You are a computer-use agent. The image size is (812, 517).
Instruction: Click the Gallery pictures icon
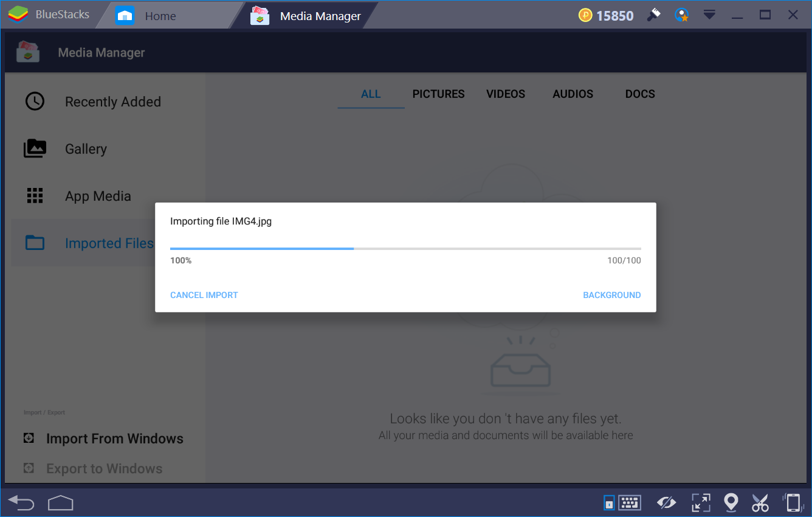35,148
